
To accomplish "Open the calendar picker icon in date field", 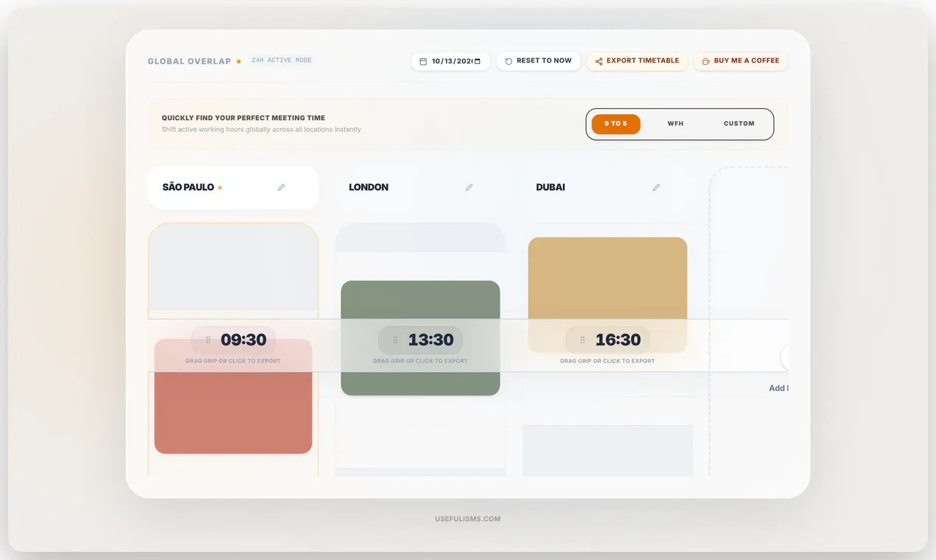I will pyautogui.click(x=478, y=61).
